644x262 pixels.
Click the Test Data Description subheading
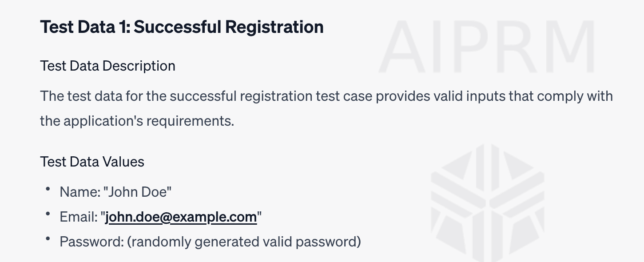(x=107, y=66)
